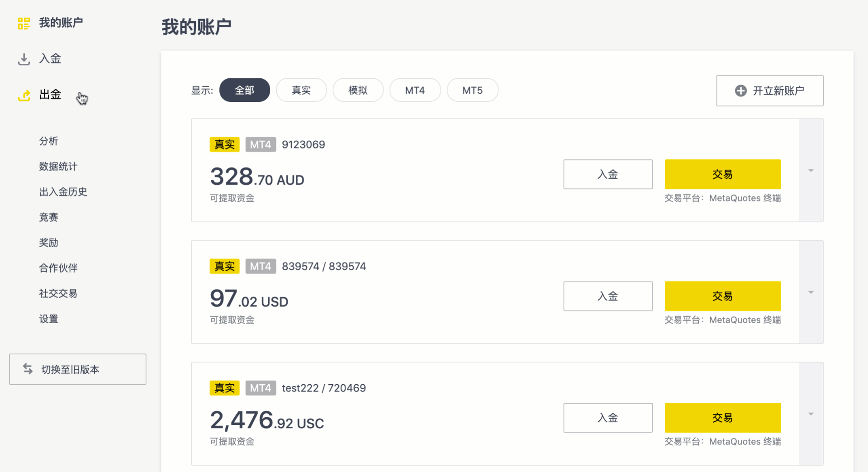Click the plus icon on 开立新账户

click(x=740, y=91)
